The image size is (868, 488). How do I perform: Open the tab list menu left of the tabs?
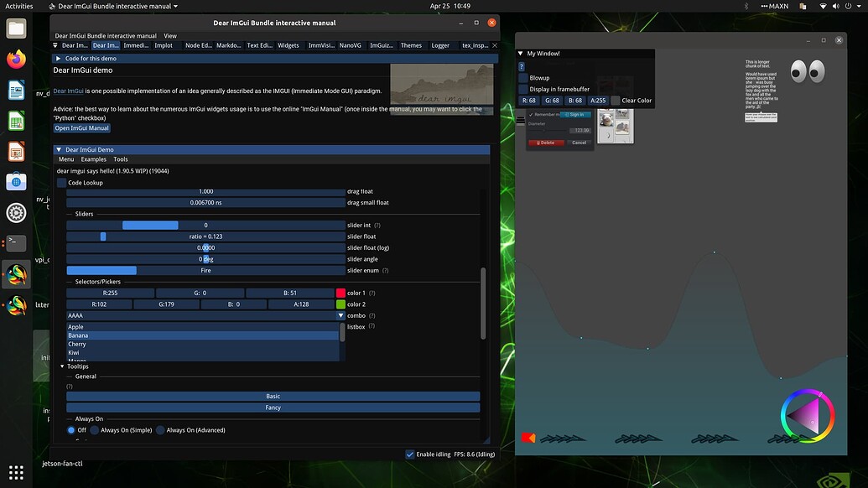[55, 45]
